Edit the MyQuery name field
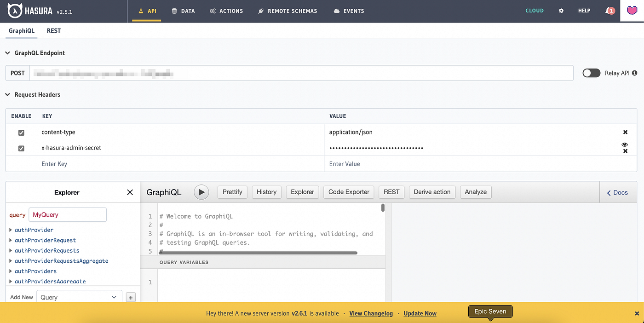 pos(68,214)
